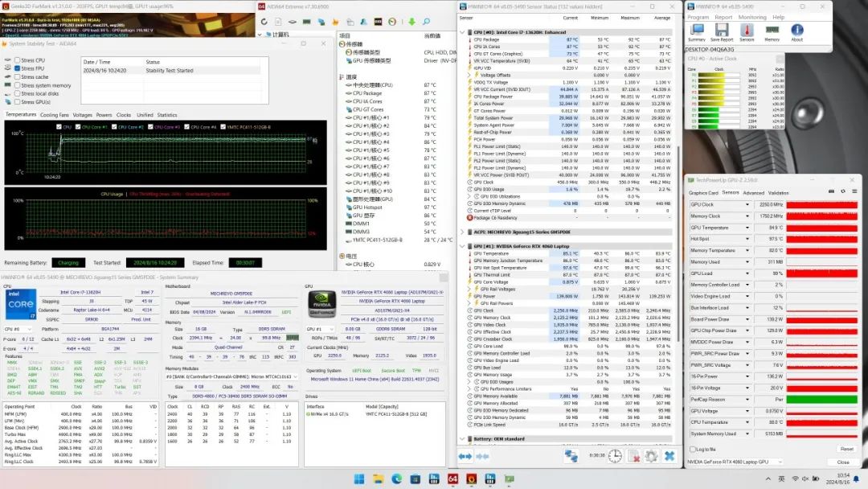Open the HWiNFO Summary toolbar icon
The height and width of the screenshot is (489, 868).
click(x=697, y=31)
